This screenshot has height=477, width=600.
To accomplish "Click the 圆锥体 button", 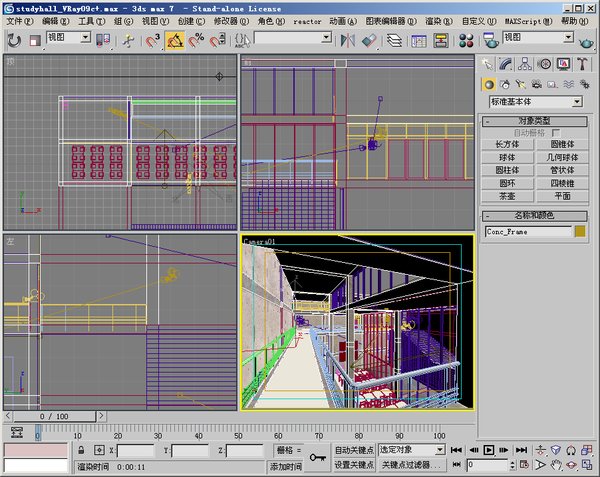I will 562,144.
